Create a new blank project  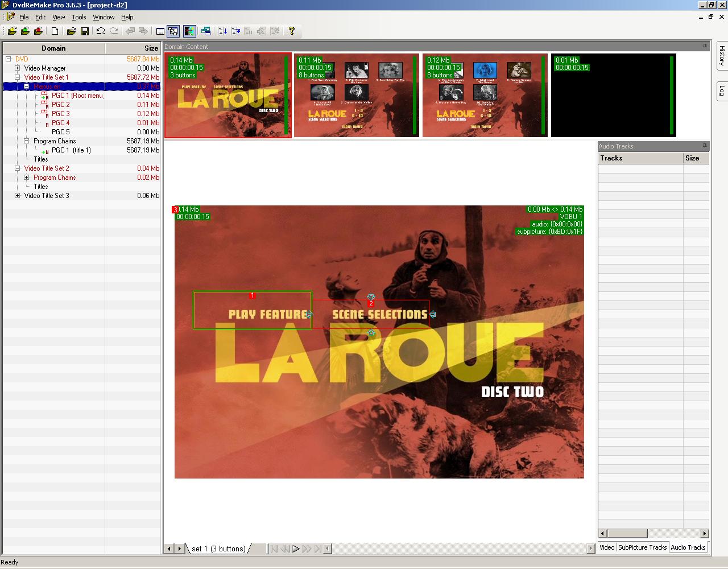pyautogui.click(x=55, y=31)
